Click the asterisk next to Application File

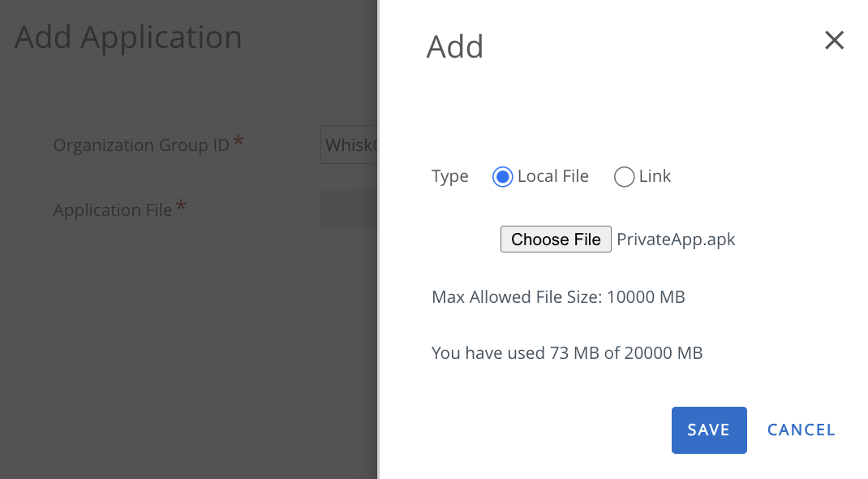[183, 204]
